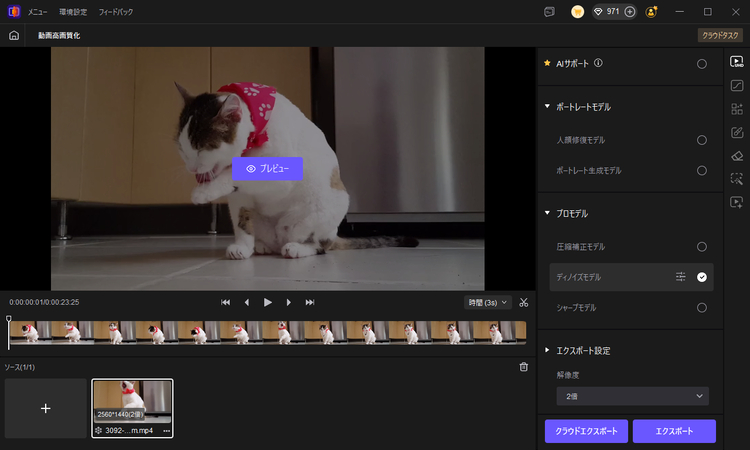
Task: Click the timeline filmstrip of cat frames
Action: click(268, 333)
